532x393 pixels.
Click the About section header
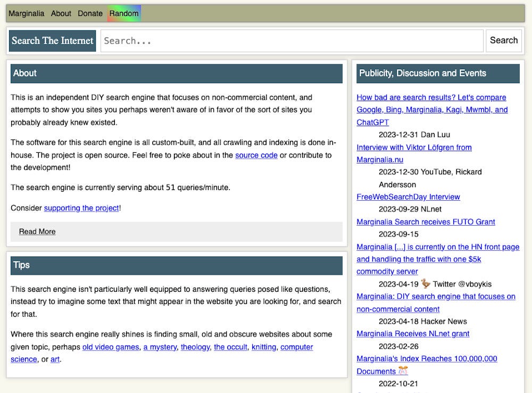coord(177,73)
